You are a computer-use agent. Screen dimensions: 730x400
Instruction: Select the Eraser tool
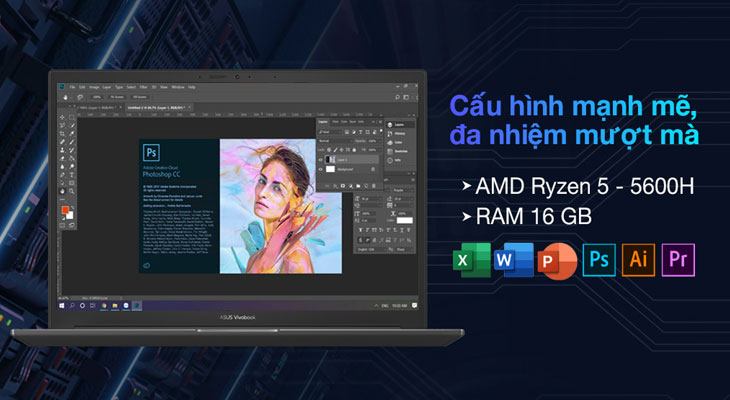(62, 158)
